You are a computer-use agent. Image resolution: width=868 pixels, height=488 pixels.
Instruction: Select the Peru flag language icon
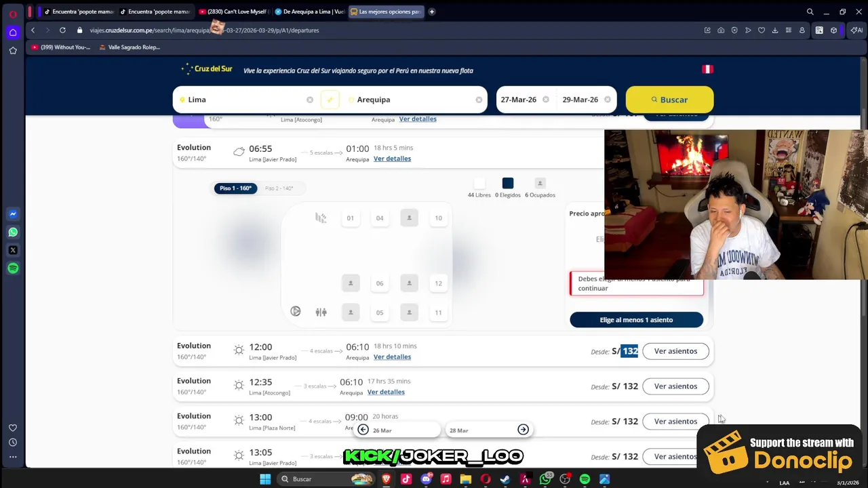click(x=707, y=69)
